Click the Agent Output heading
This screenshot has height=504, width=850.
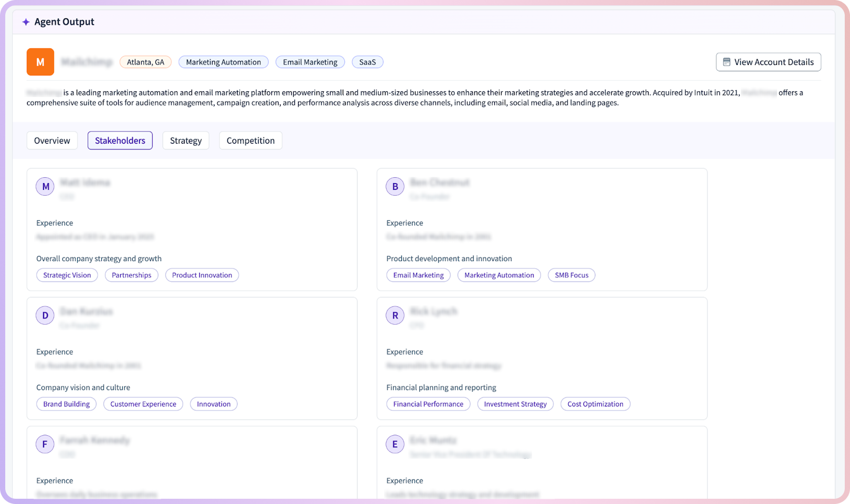tap(65, 22)
